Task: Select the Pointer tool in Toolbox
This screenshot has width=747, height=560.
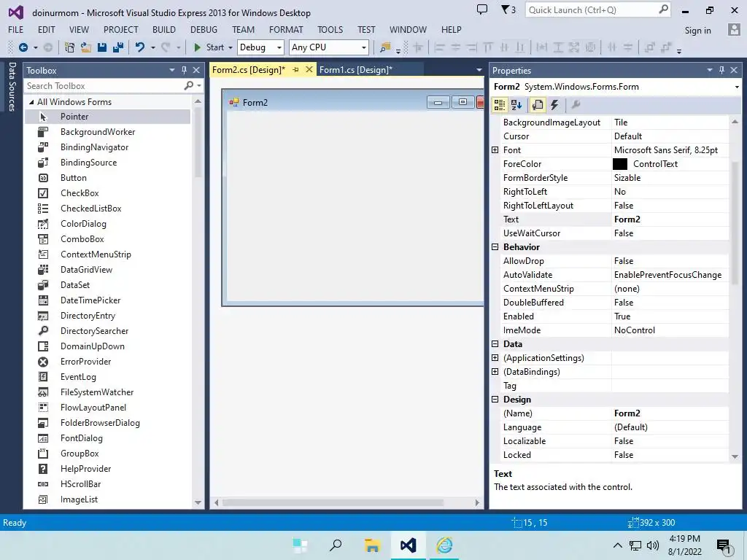Action: [108, 117]
